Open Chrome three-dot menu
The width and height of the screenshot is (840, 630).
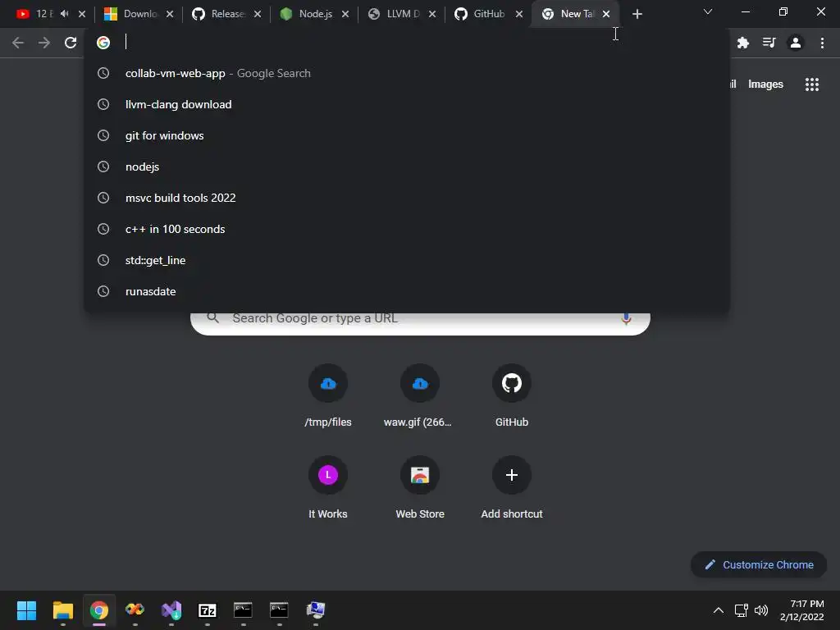822,43
